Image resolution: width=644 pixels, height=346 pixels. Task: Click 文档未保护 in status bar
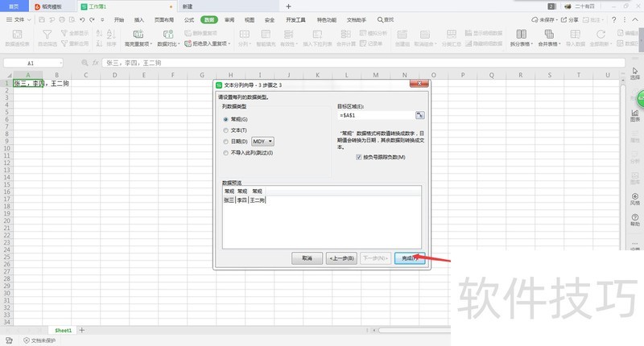click(x=39, y=340)
